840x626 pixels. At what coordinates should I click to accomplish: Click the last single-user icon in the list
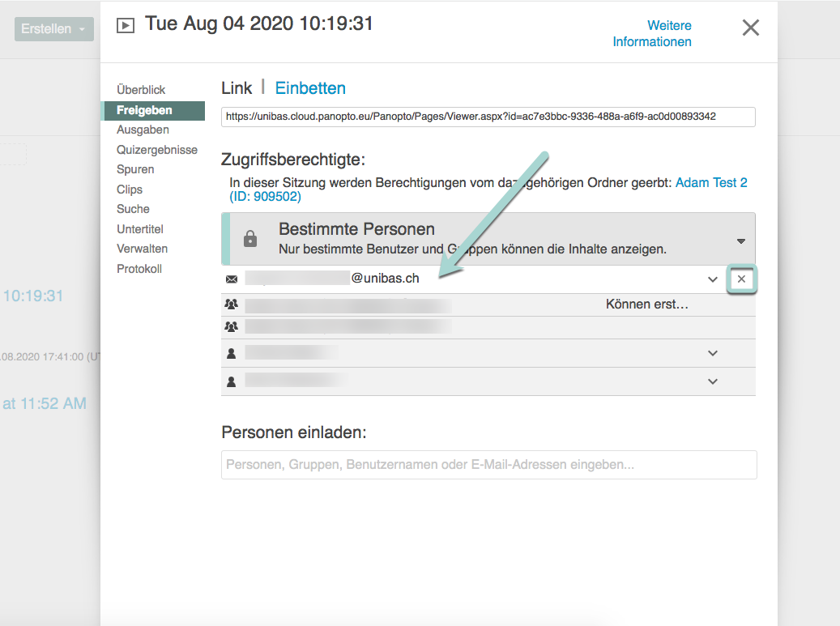[232, 381]
